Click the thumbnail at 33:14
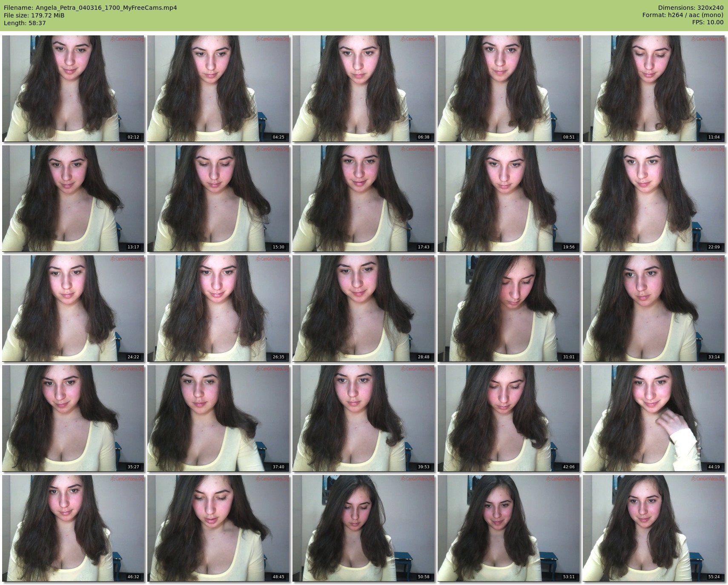The height and width of the screenshot is (585, 728). (x=654, y=308)
